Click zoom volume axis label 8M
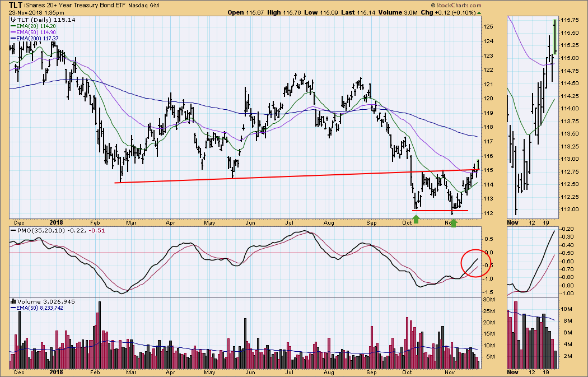Screen dimensions: 588x377 [567, 321]
